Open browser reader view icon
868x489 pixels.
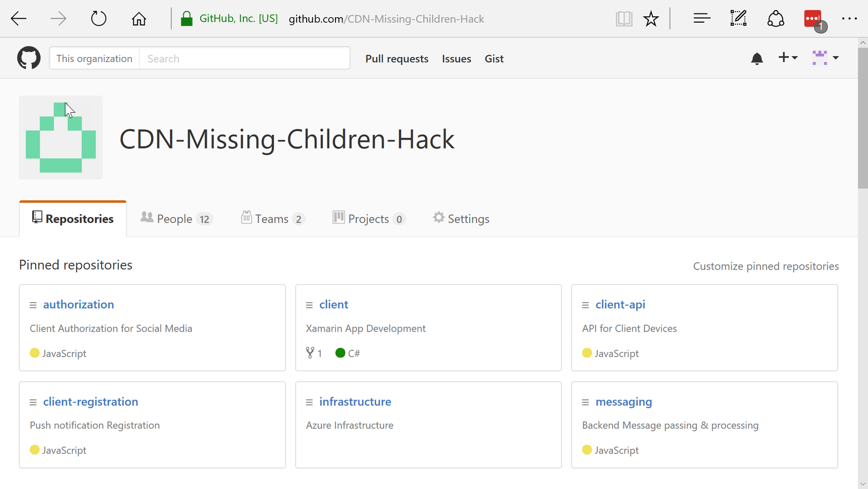[x=623, y=19]
